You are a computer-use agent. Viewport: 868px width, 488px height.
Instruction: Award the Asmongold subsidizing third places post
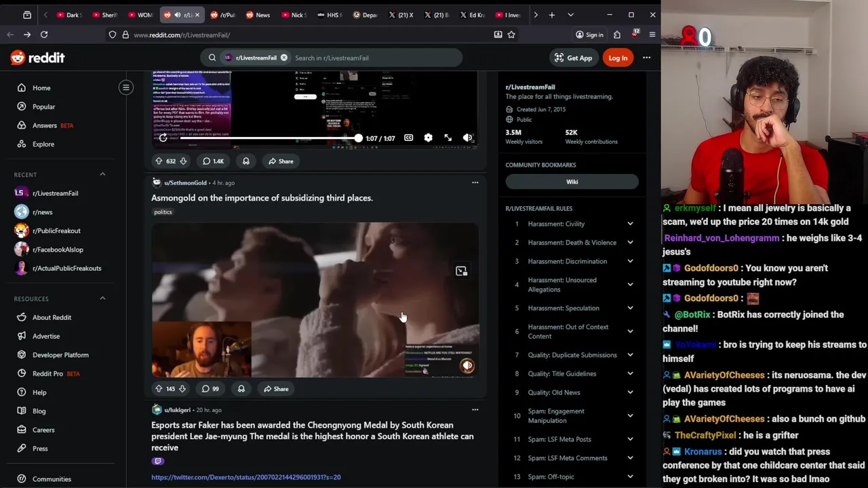click(241, 389)
